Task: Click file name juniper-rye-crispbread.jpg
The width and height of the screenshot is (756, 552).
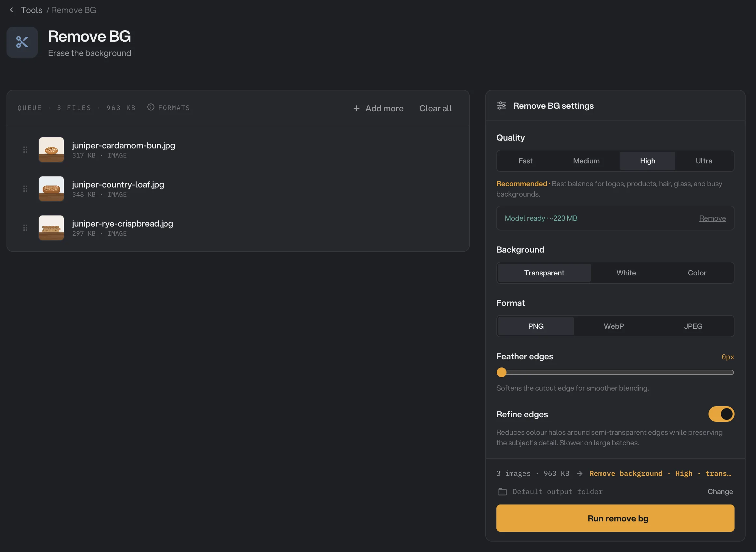Action: tap(123, 224)
